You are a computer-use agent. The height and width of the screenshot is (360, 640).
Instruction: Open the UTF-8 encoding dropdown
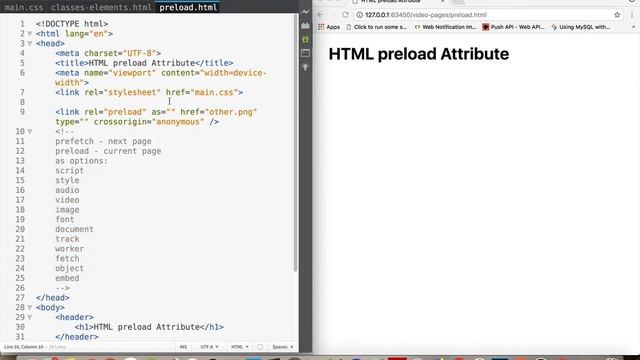[x=209, y=347]
